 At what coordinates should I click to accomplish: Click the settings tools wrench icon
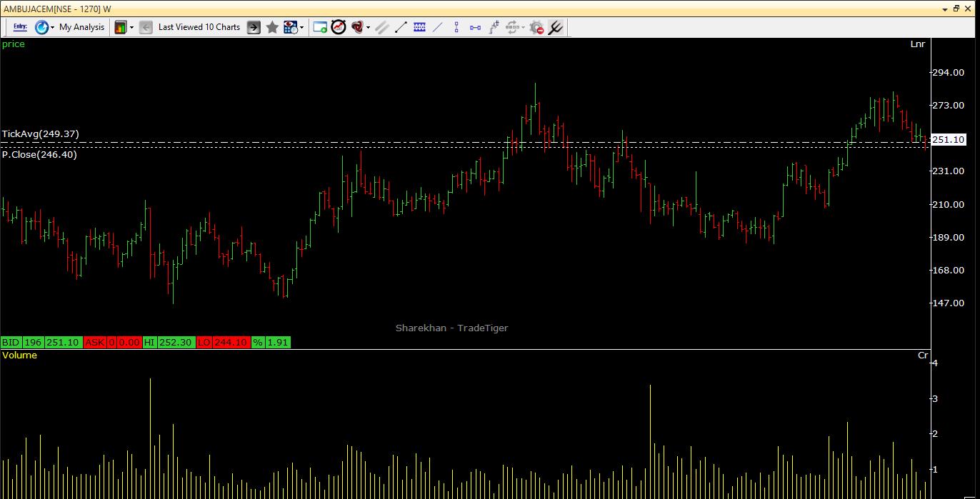point(555,27)
